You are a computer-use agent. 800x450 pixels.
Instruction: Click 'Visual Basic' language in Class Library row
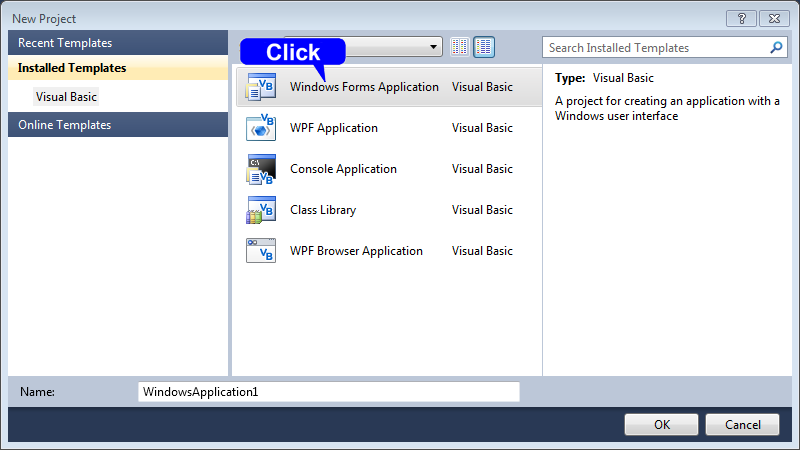coord(482,210)
